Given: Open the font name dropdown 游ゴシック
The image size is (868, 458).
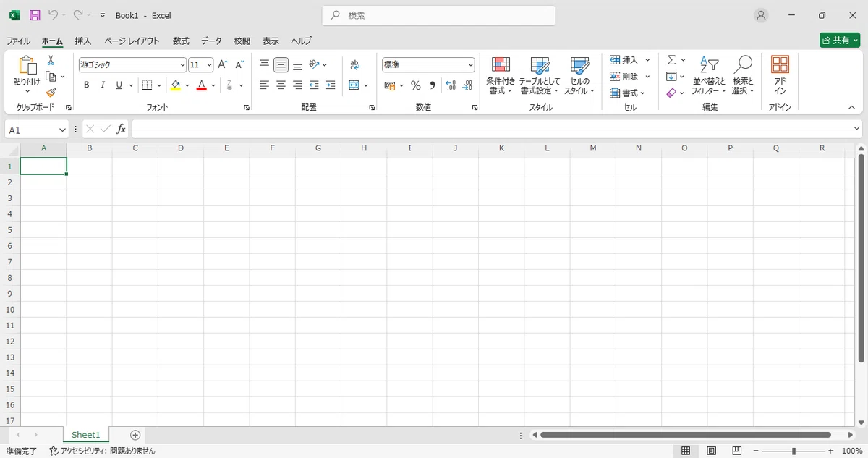Looking at the screenshot, I should click(x=182, y=65).
